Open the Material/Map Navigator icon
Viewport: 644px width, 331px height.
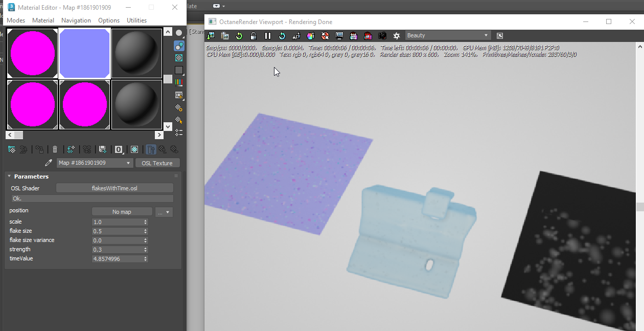(179, 133)
